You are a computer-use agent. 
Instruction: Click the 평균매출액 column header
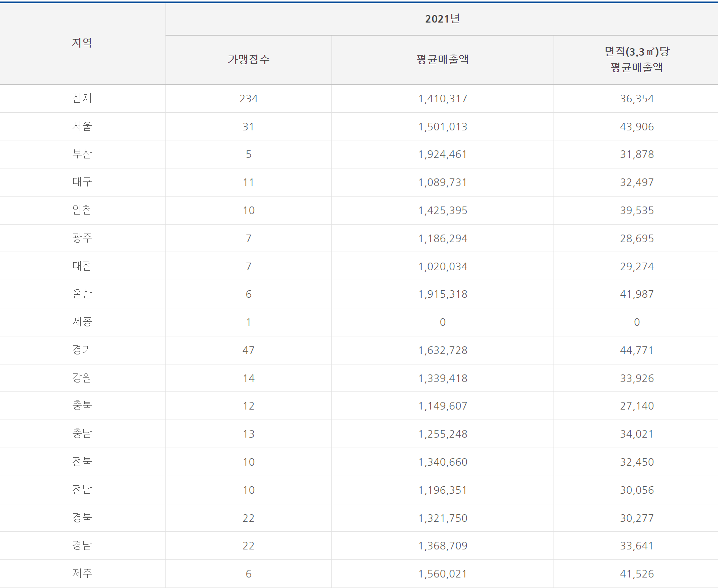tap(443, 60)
